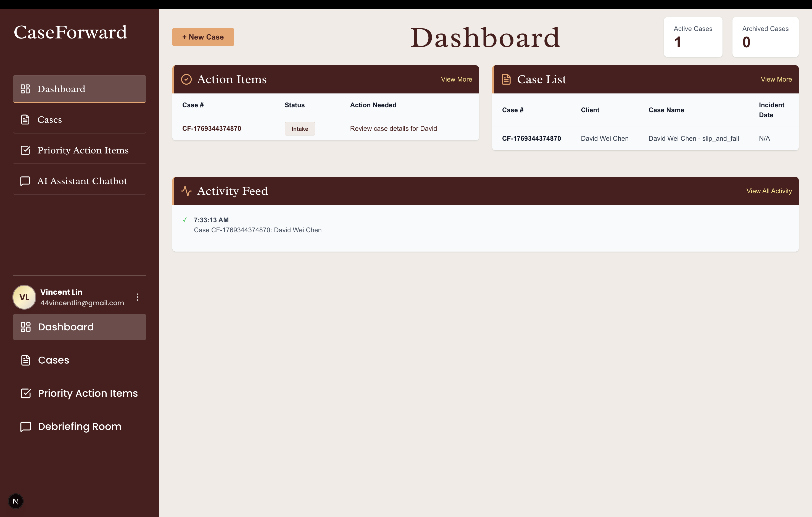Screen dimensions: 812x517
Task: Click the AI Assistant Chatbot speech bubble icon
Action: (x=25, y=181)
